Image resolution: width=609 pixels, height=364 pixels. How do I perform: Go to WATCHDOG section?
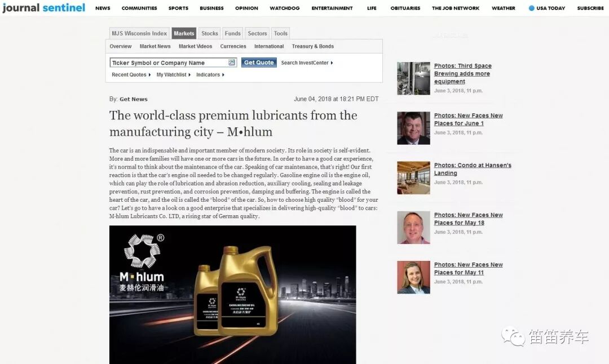tap(285, 8)
